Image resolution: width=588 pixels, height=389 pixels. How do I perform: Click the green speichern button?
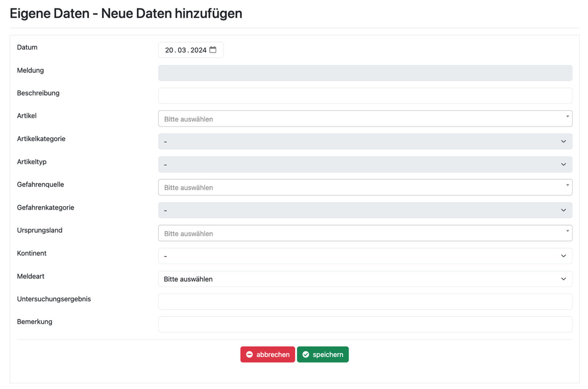[x=323, y=354]
